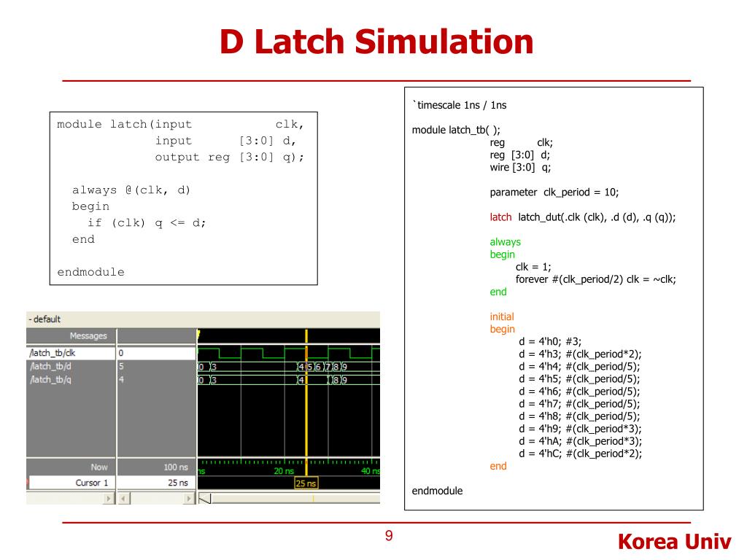Click 'forever #(clk_period/2) clk = ~clk;' line

click(595, 279)
